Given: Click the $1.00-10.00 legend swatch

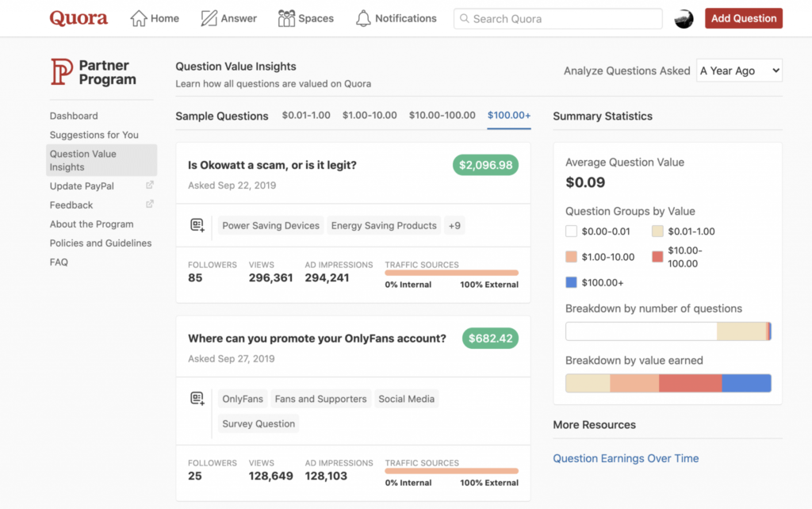Looking at the screenshot, I should (571, 257).
